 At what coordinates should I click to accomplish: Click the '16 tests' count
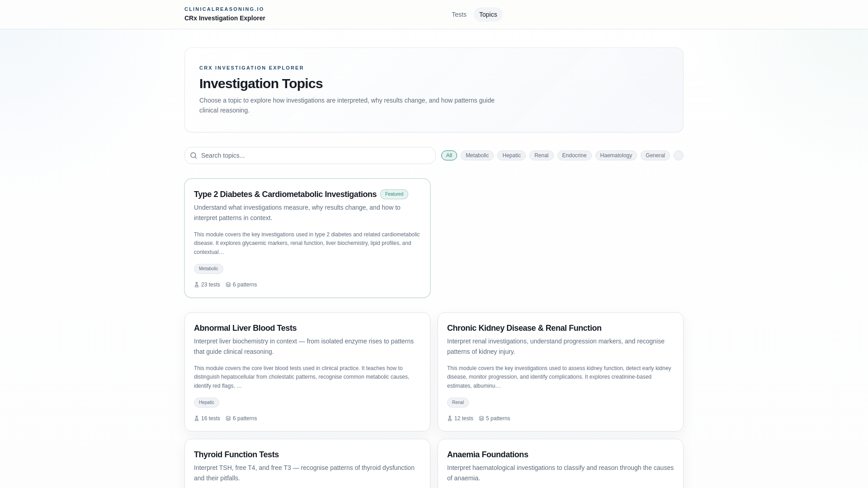click(211, 418)
